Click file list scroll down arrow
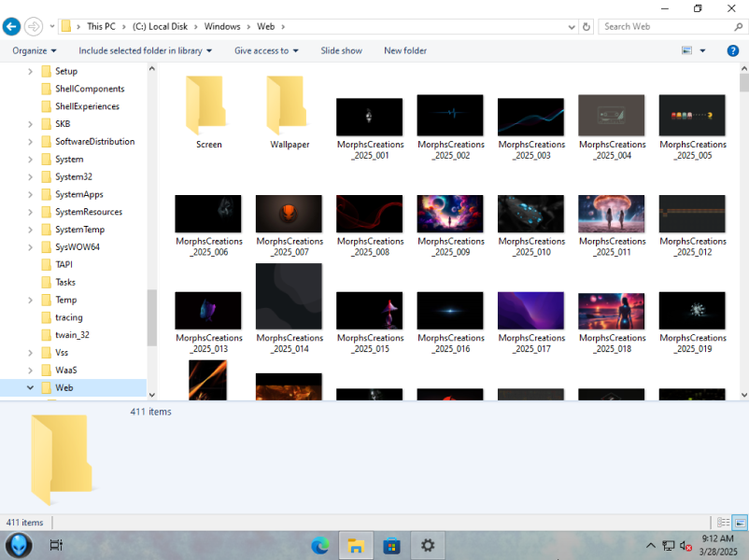This screenshot has width=749, height=560. coord(743,395)
